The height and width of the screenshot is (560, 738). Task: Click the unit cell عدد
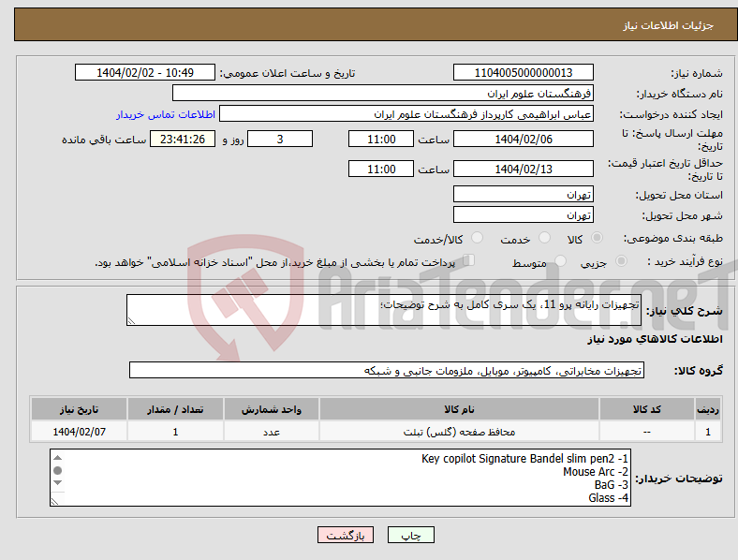click(x=272, y=432)
